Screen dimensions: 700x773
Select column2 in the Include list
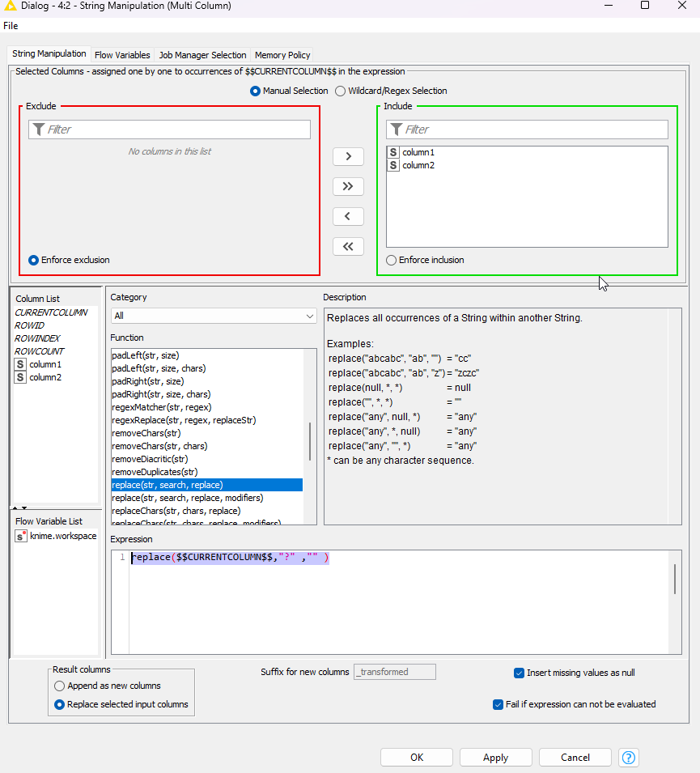(x=418, y=165)
